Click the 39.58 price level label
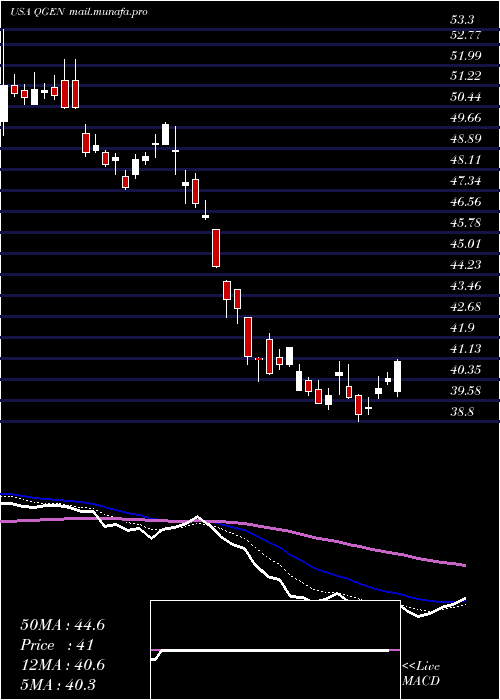This screenshot has width=500, height=700. 466,391
